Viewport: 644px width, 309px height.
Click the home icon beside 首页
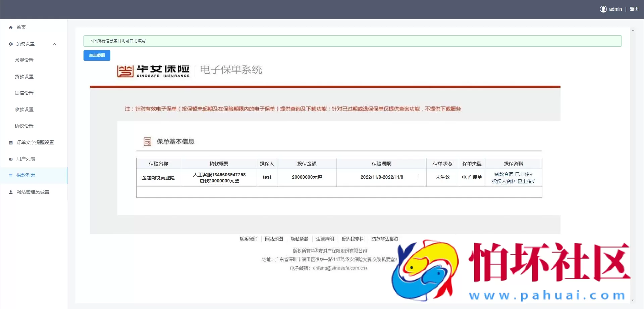click(10, 27)
